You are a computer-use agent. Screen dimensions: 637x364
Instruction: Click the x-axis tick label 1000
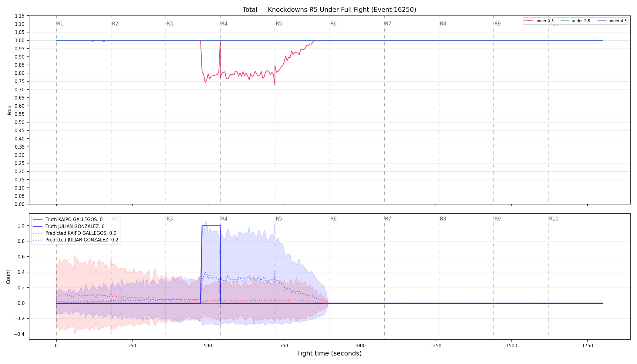pyautogui.click(x=360, y=345)
